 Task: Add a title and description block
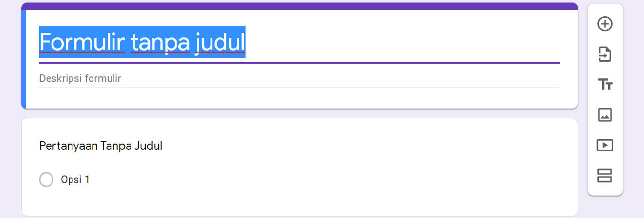tap(605, 84)
